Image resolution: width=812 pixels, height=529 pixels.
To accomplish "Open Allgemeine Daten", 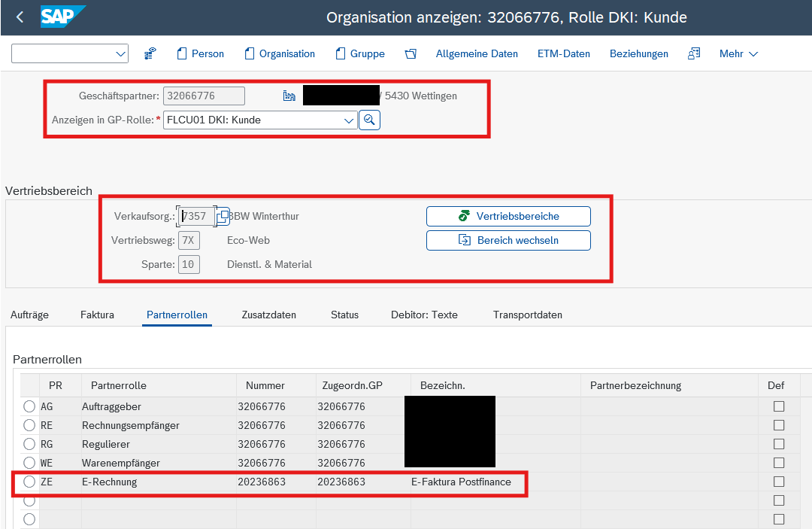I will click(x=477, y=54).
